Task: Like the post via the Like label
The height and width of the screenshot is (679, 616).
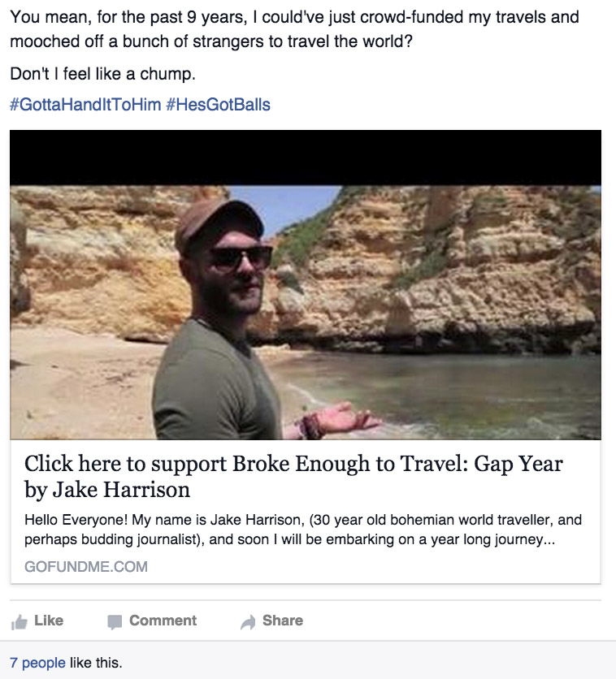Action: coord(49,621)
